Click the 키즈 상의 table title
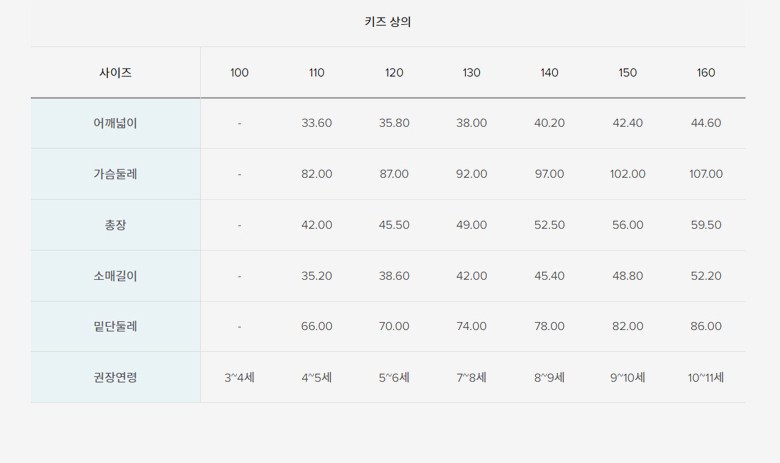 tap(388, 22)
